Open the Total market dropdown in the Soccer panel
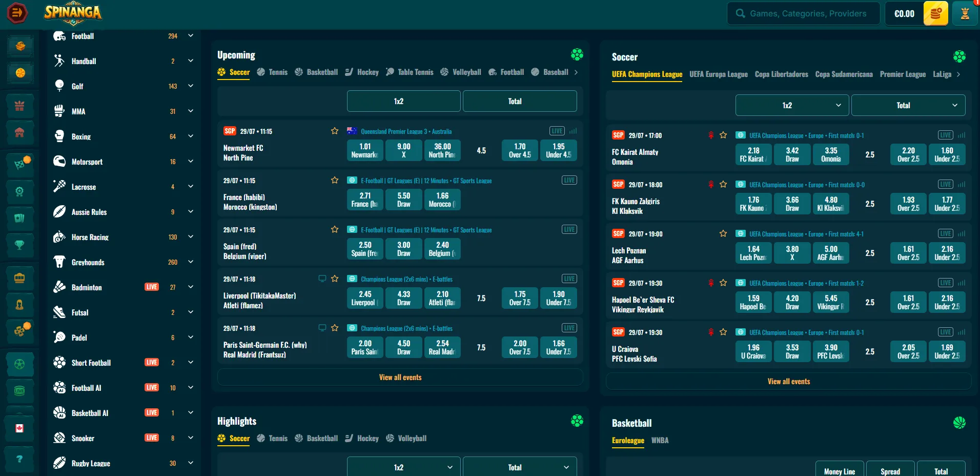Viewport: 980px width, 476px height. click(908, 105)
